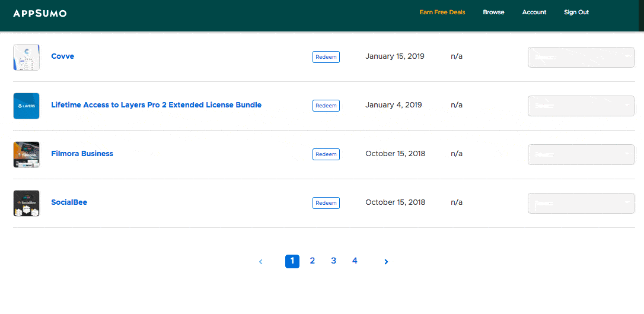Click the Layers Pro product icon
Image resolution: width=644 pixels, height=314 pixels.
26,106
